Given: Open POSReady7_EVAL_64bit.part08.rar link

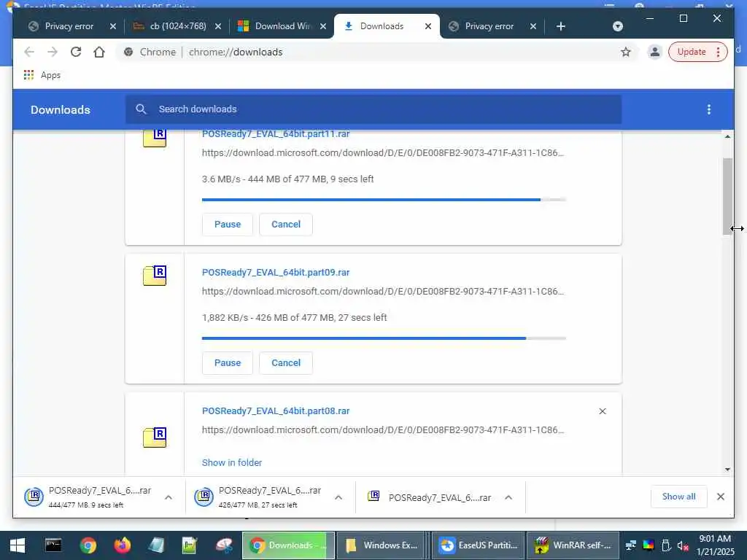Looking at the screenshot, I should click(275, 411).
